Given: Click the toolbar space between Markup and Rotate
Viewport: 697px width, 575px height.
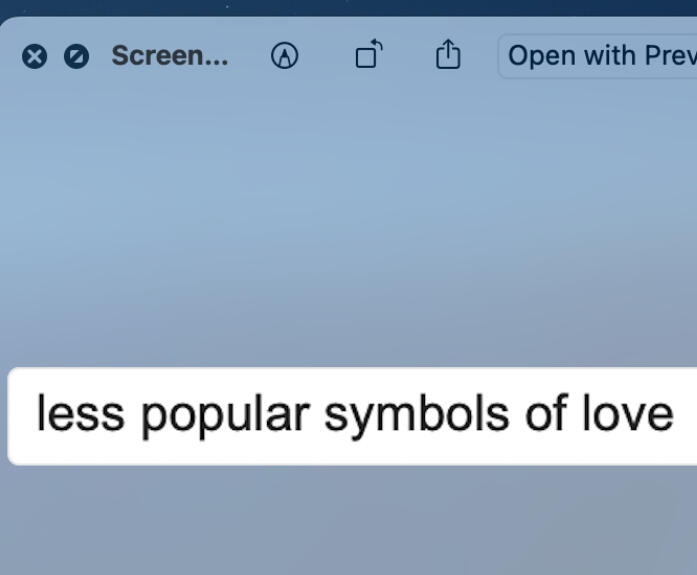Looking at the screenshot, I should click(327, 56).
